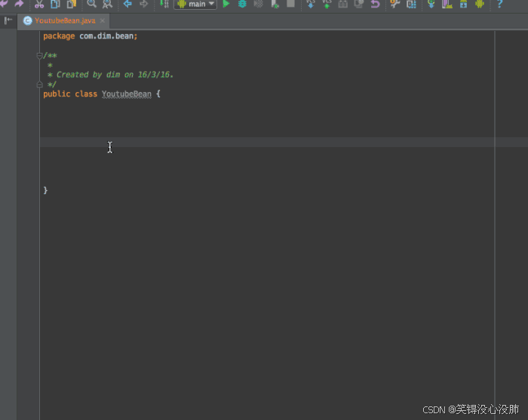Sync project with Gradle files icon
Image resolution: width=528 pixels, height=420 pixels.
coord(431,4)
